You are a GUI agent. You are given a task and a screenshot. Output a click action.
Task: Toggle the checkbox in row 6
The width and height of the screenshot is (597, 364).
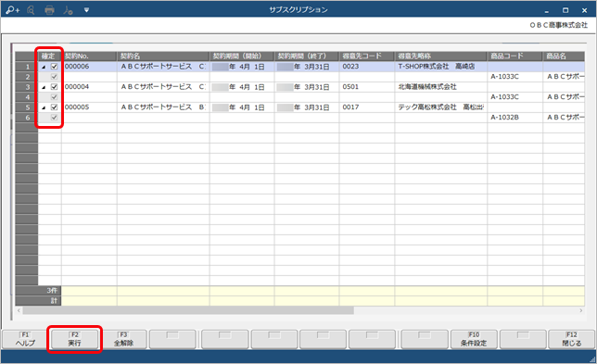coord(54,118)
